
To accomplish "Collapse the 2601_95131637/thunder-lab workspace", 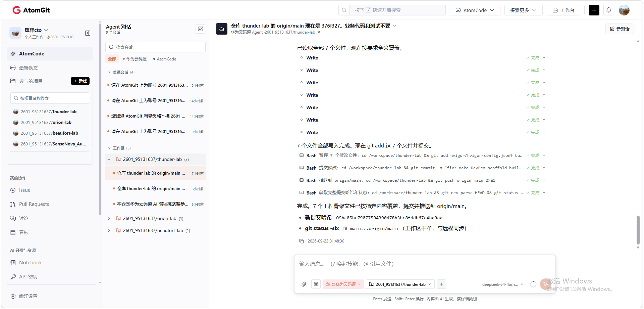I will point(109,159).
